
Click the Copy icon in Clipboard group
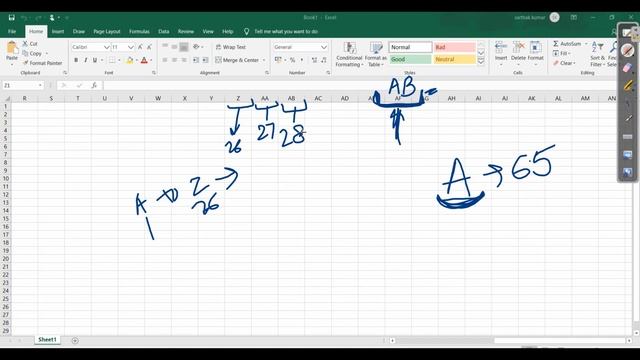point(25,53)
